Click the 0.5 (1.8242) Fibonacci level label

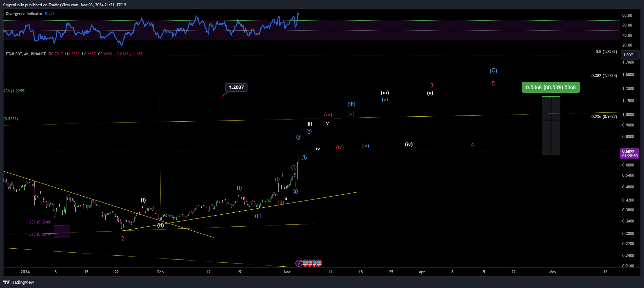click(606, 52)
